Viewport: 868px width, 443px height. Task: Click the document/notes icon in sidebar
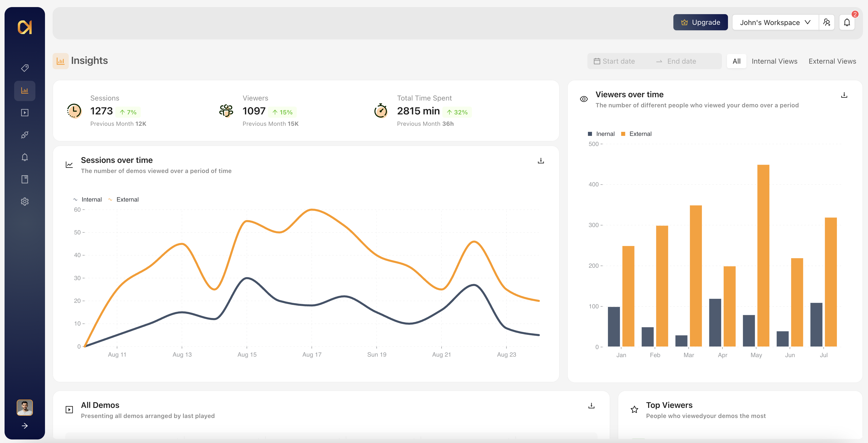(x=25, y=179)
